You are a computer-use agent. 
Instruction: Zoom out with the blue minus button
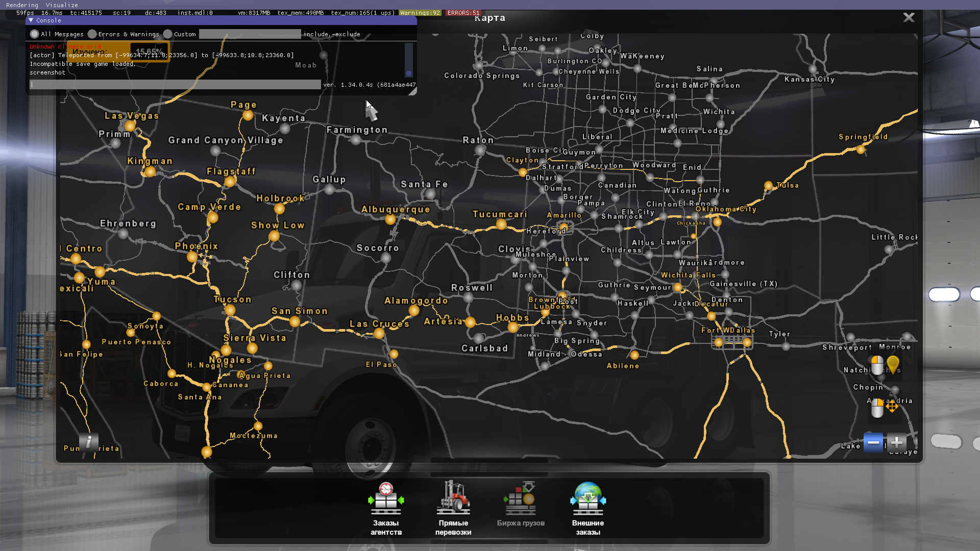click(x=873, y=442)
